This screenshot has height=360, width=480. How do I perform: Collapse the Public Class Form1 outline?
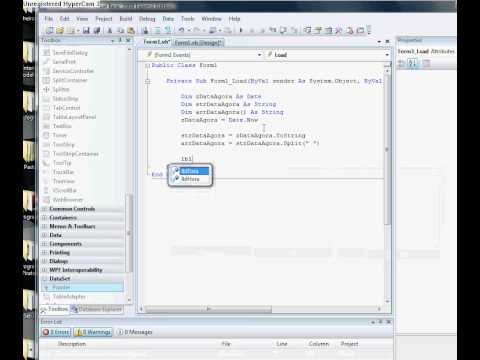point(147,65)
